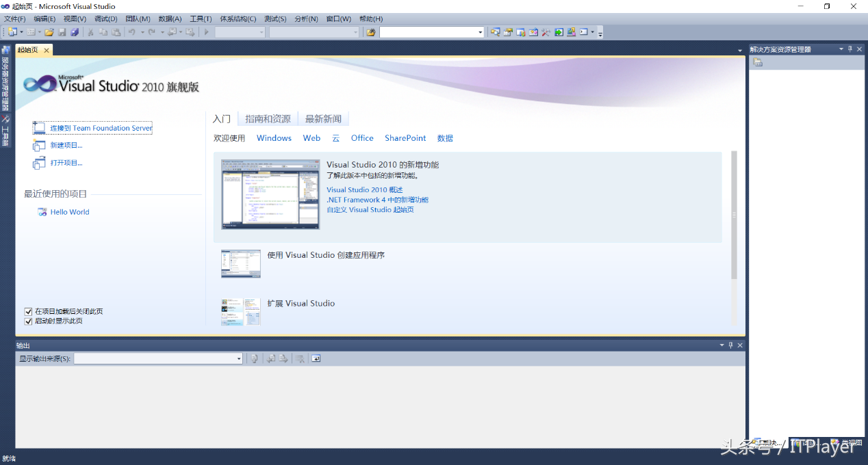868x465 pixels.
Task: Click the Start Page content vertical scrollbar
Action: point(735,215)
